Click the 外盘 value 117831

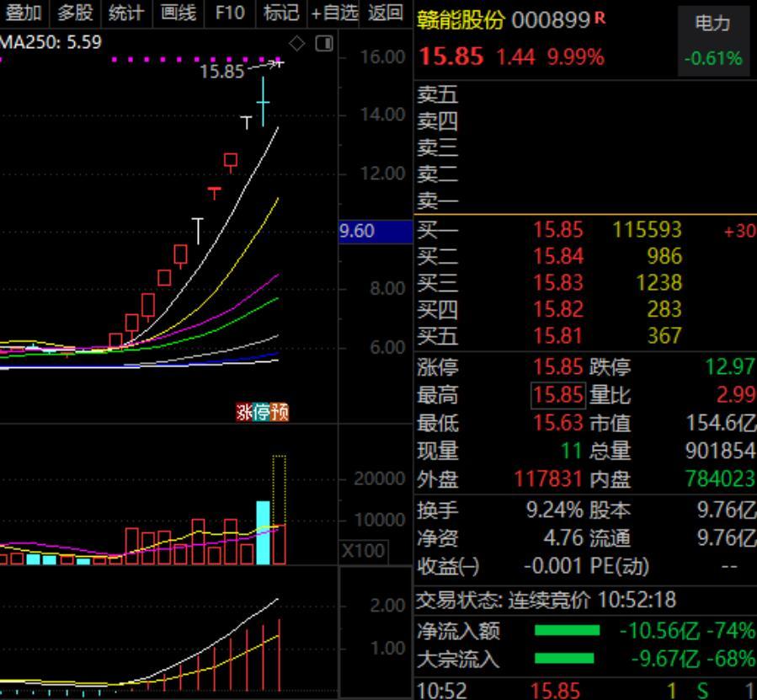[x=548, y=479]
